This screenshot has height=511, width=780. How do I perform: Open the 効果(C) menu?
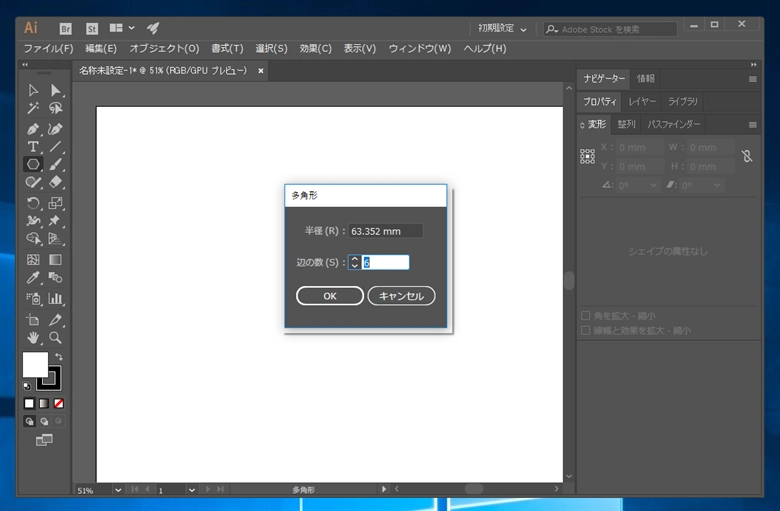tap(315, 48)
